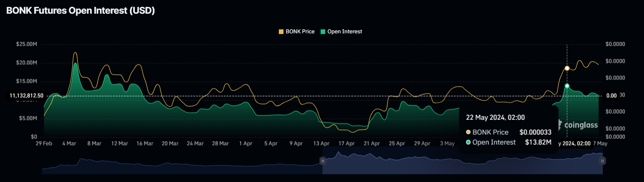Image resolution: width=644 pixels, height=182 pixels.
Task: Click the $25.00M label on the left axis
Action: click(x=27, y=44)
